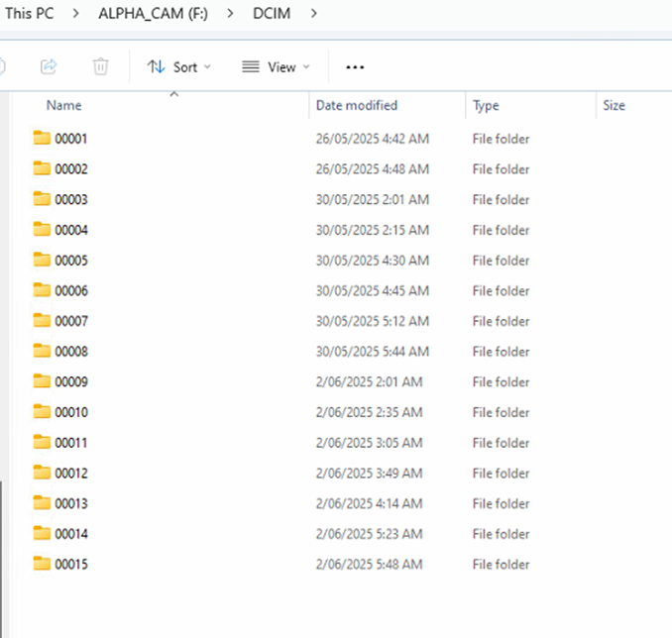
Task: Select folder icon of 00008
Action: 42,351
